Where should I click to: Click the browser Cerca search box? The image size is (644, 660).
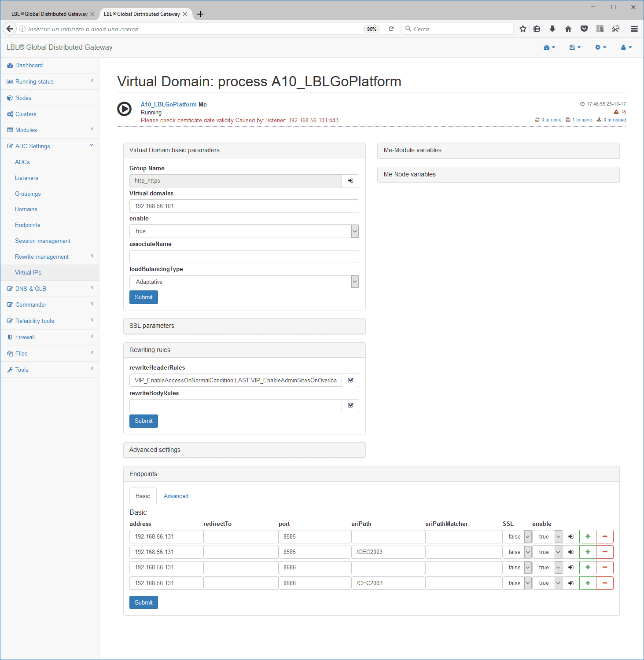(x=458, y=29)
